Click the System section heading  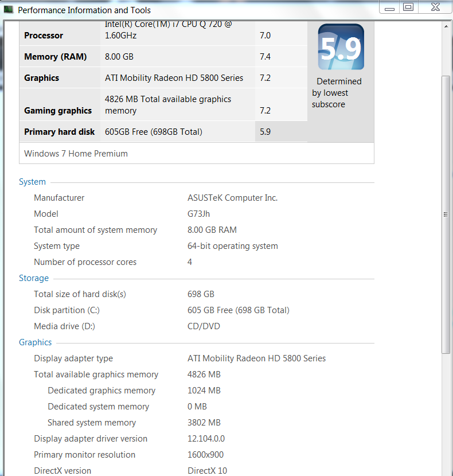click(x=32, y=182)
